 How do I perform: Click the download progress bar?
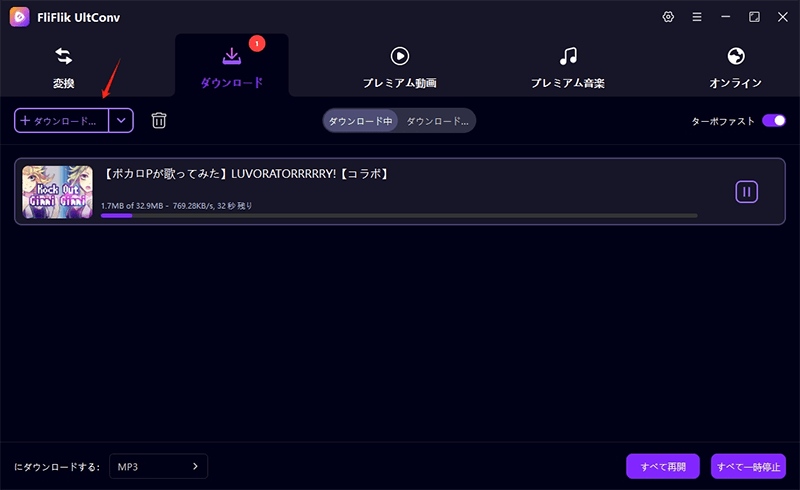coord(399,215)
